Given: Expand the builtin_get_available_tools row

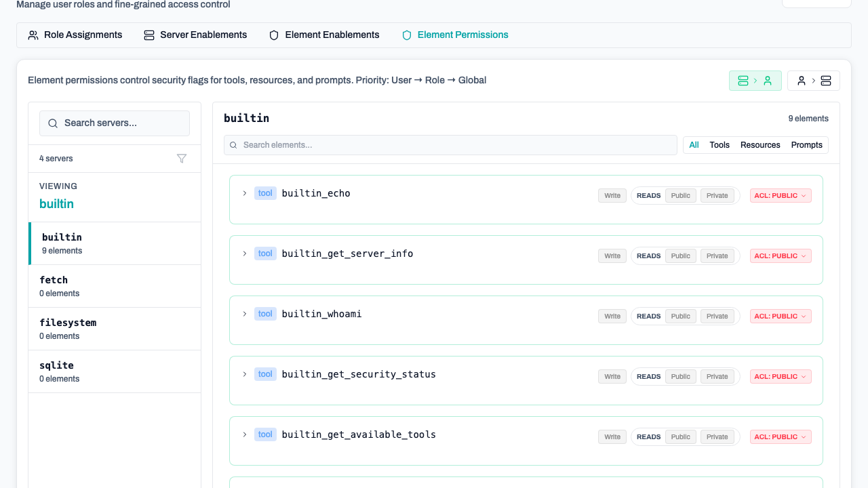Looking at the screenshot, I should point(244,434).
